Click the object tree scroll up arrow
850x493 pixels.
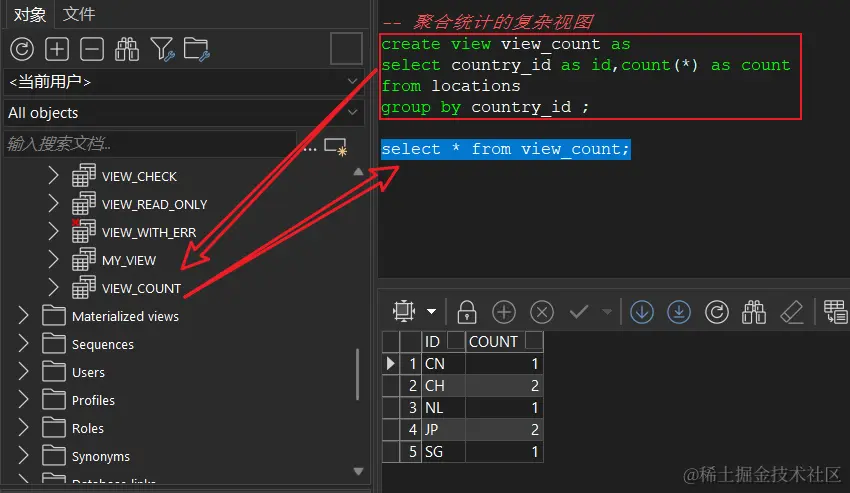point(358,172)
